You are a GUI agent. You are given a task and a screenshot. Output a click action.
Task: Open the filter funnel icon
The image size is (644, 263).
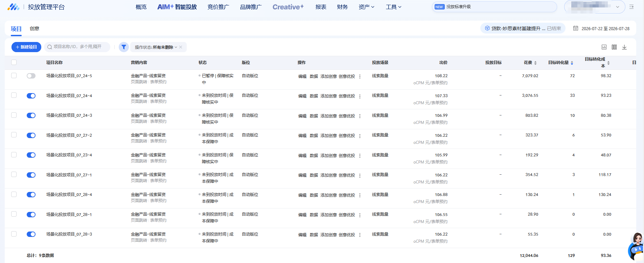pyautogui.click(x=124, y=47)
